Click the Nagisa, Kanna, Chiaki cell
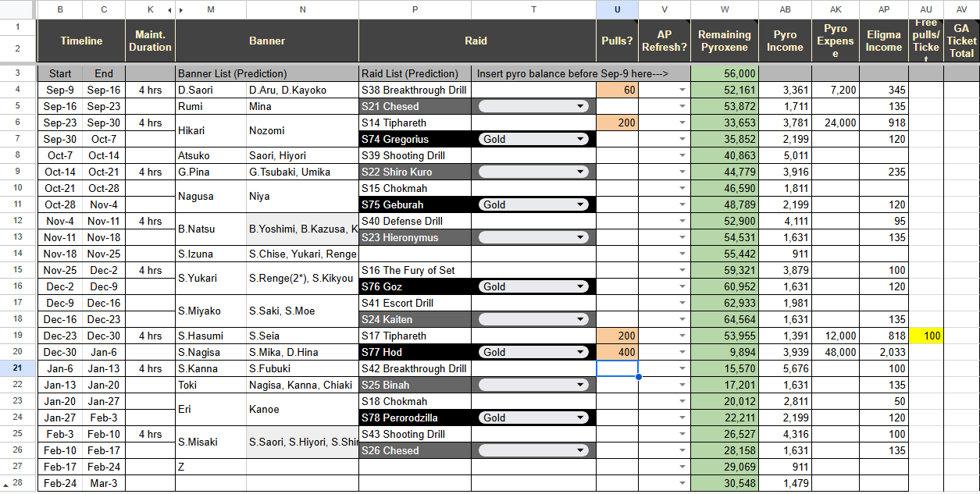This screenshot has width=980, height=494. [x=302, y=385]
